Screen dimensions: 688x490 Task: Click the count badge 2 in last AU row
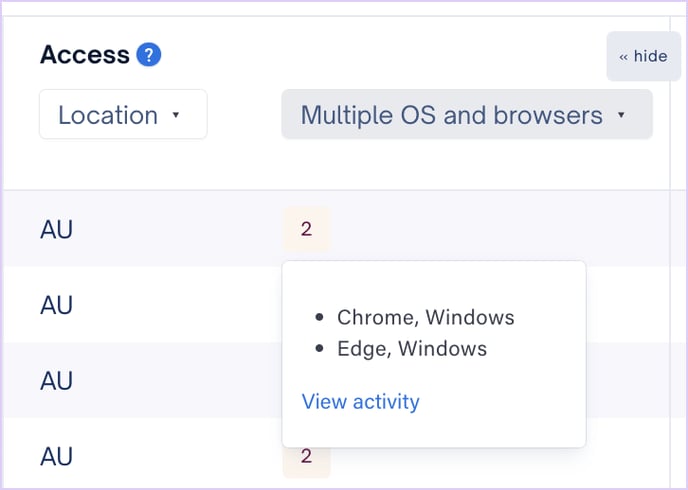point(306,457)
